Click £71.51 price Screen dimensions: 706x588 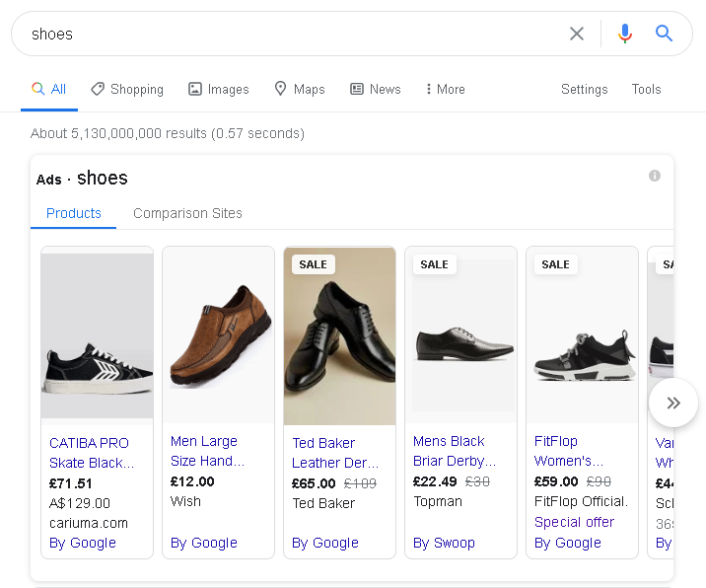point(70,483)
